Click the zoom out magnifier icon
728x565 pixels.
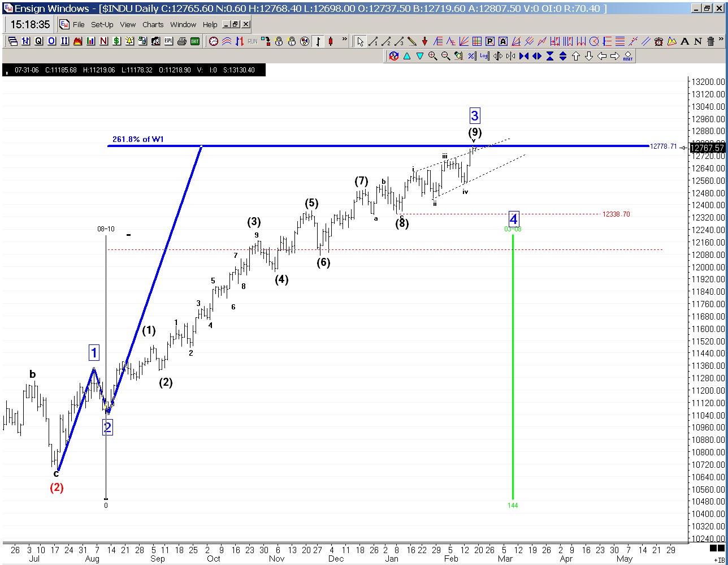point(445,56)
